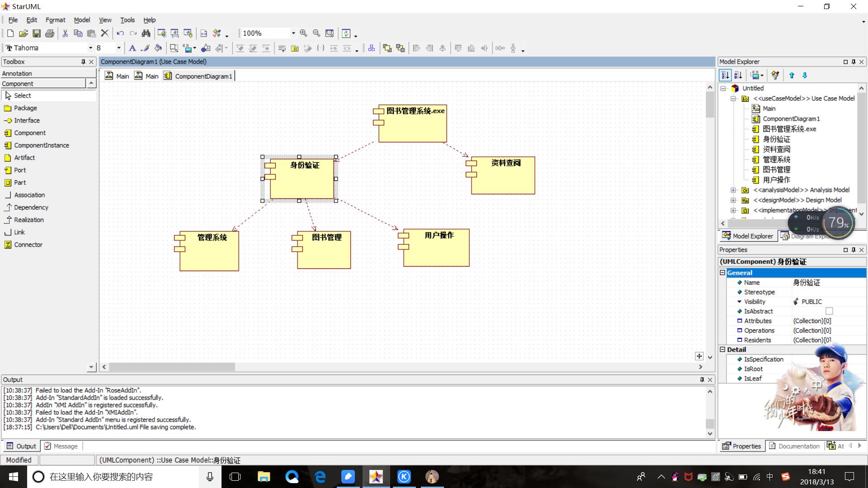
Task: Pick the Artifact tool in toolbox
Action: click(x=24, y=158)
